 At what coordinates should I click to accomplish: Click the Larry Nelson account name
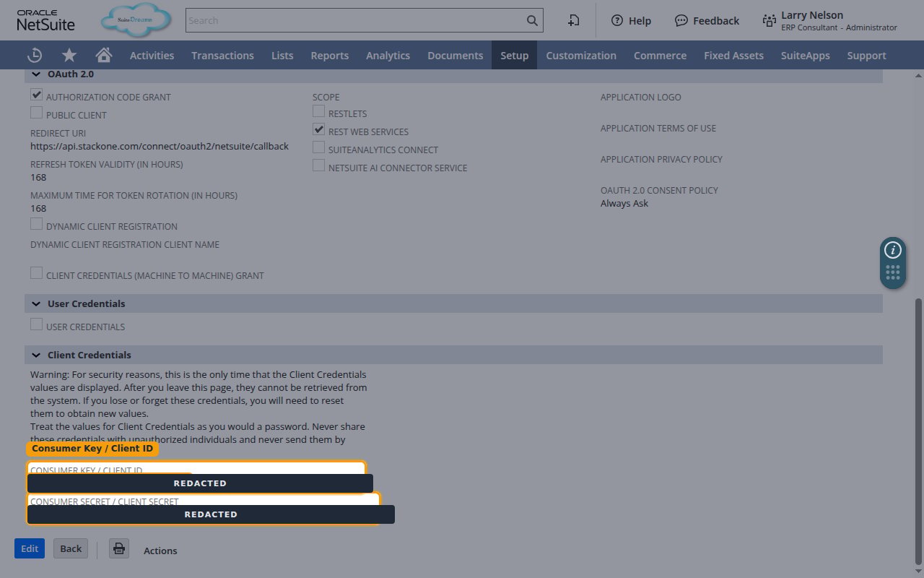pyautogui.click(x=812, y=15)
